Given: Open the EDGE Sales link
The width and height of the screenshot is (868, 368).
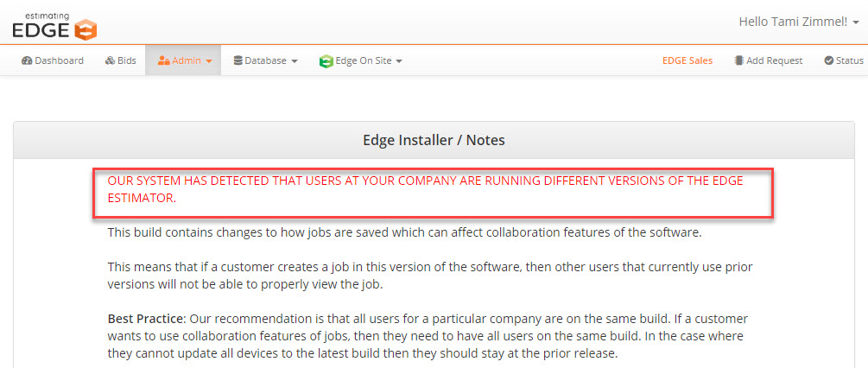Looking at the screenshot, I should 687,60.
